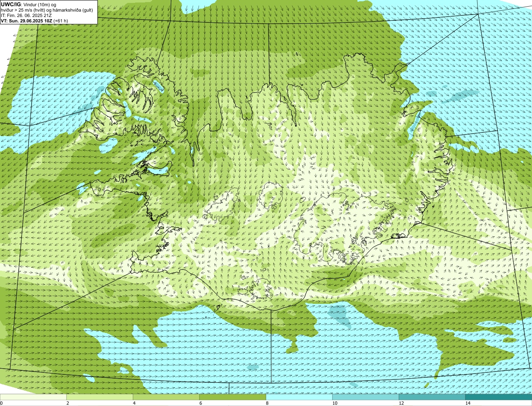
Task: Click the legend scale label '14'
Action: (468, 403)
